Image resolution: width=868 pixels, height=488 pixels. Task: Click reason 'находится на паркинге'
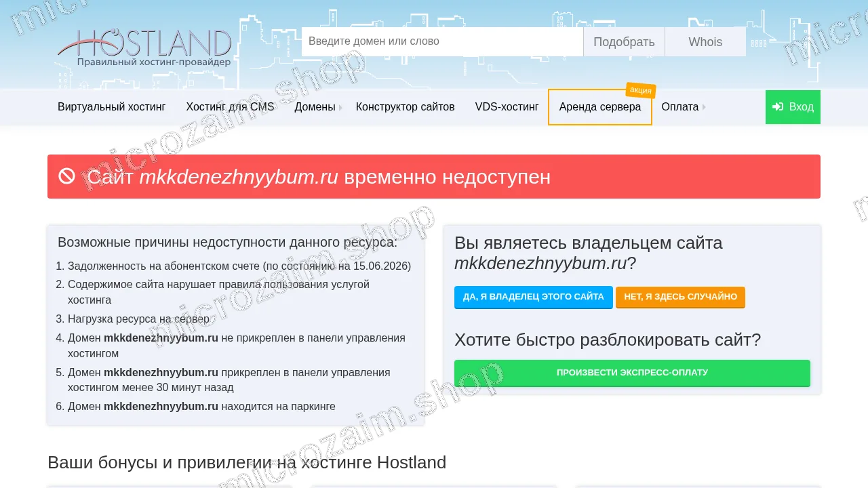pyautogui.click(x=201, y=407)
